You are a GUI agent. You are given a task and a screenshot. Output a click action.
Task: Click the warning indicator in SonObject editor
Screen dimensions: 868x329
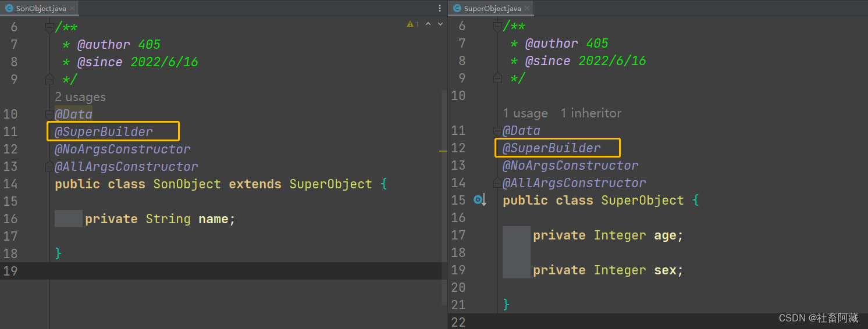coord(412,24)
